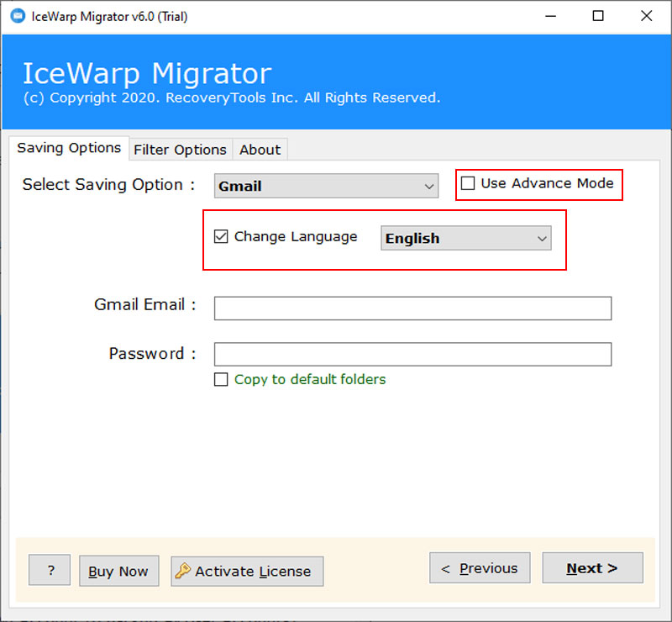Click the Buy Now button
Image resolution: width=672 pixels, height=622 pixels.
click(x=118, y=571)
